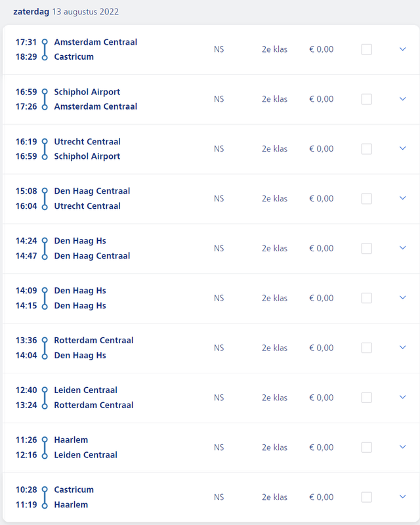
Task: Select the Castricum to Haarlem trip checkbox
Action: click(x=366, y=497)
